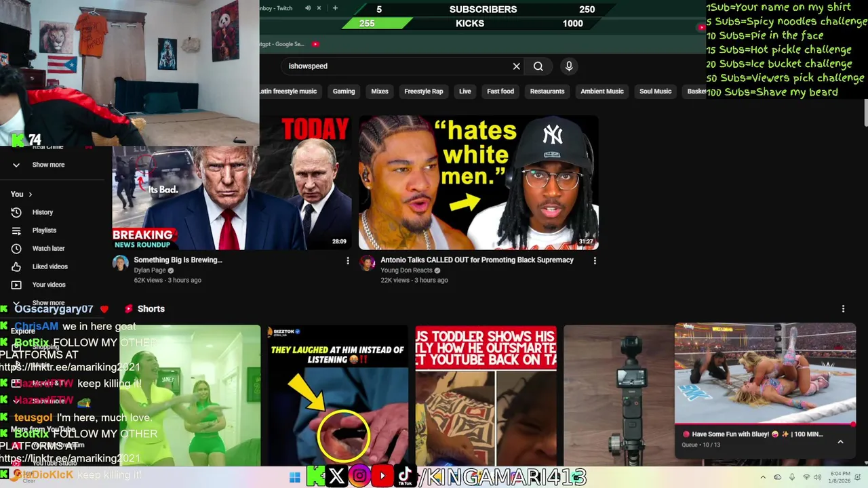The image size is (868, 488).
Task: Open Dylan Page channel avatar
Action: coord(120,264)
